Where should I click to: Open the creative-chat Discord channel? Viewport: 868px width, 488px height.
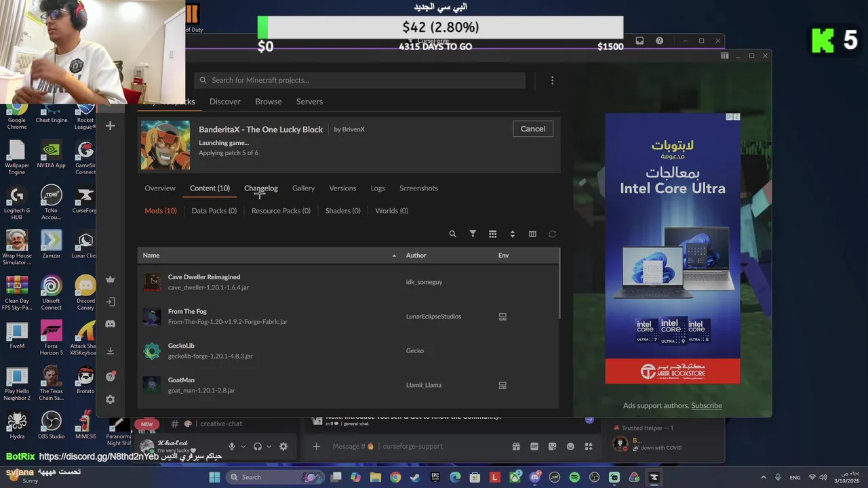point(221,424)
